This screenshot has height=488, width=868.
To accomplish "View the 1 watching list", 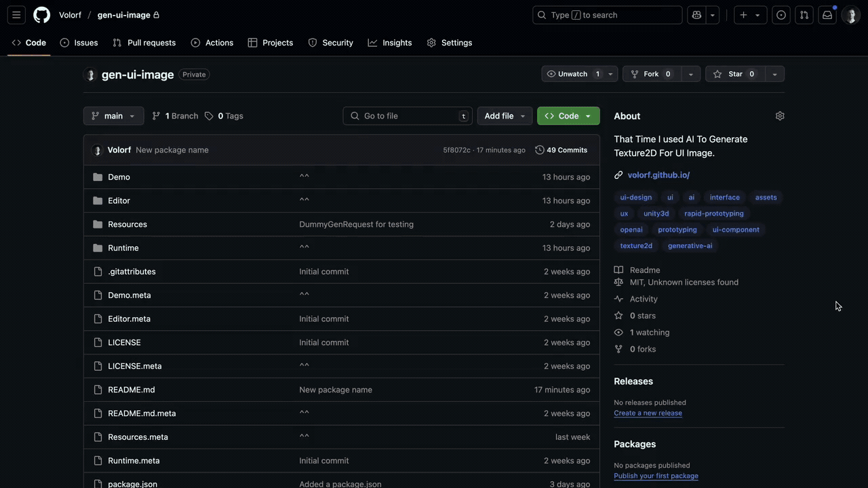I will pos(649,333).
